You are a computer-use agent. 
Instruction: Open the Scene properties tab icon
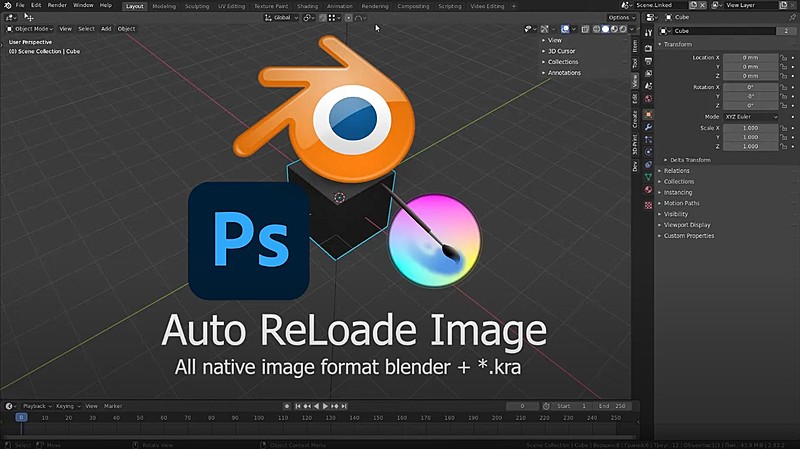point(648,86)
